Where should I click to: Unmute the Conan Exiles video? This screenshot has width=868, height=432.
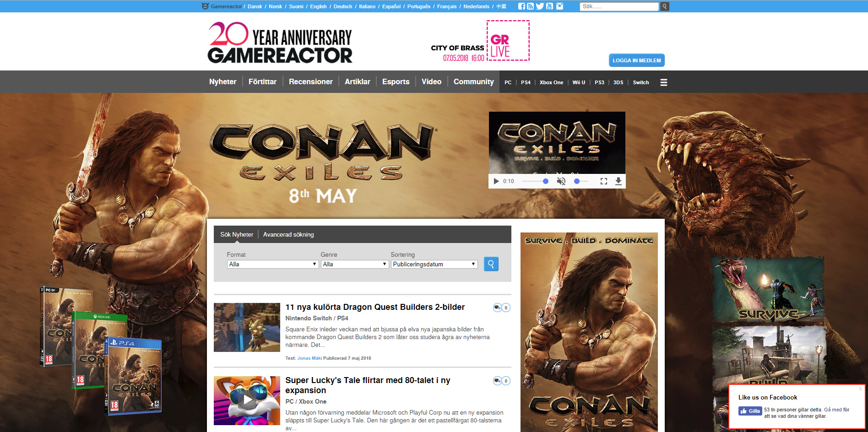click(561, 181)
